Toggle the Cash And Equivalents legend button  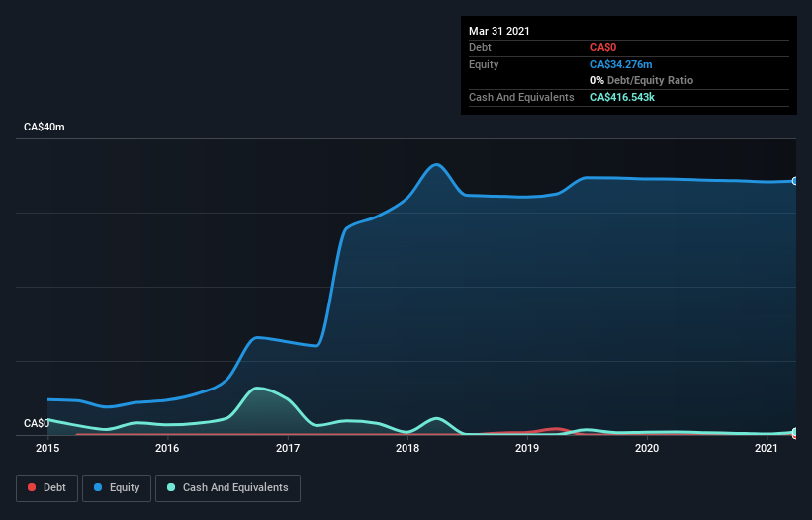(x=227, y=488)
